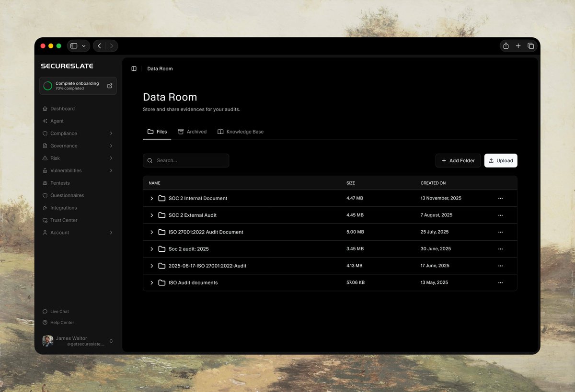
Task: Click the Data Room breadcrumb
Action: coord(160,69)
